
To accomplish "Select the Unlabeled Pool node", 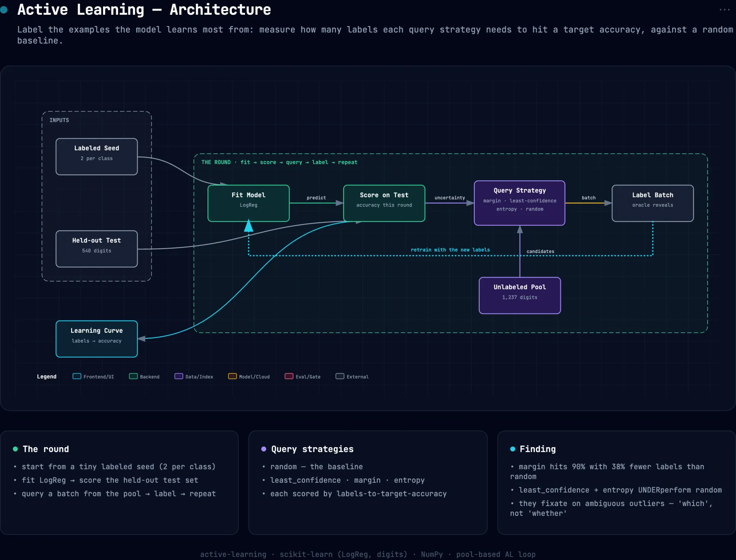I will pos(520,296).
